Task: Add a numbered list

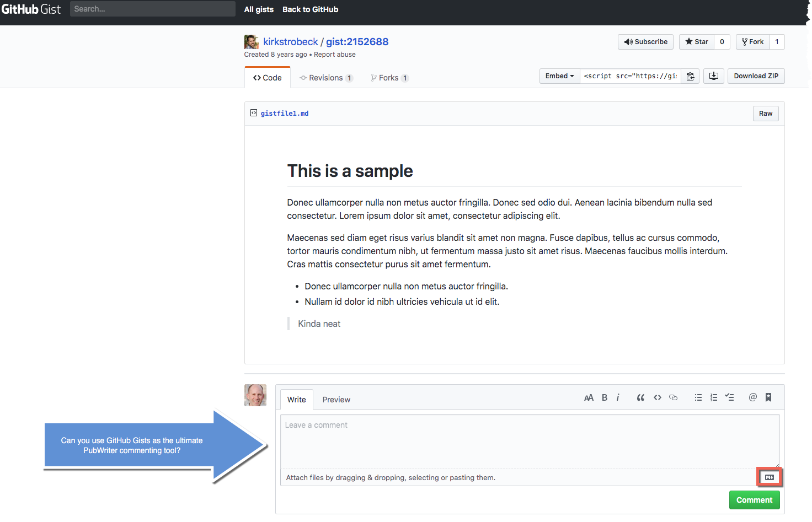Action: [x=714, y=397]
